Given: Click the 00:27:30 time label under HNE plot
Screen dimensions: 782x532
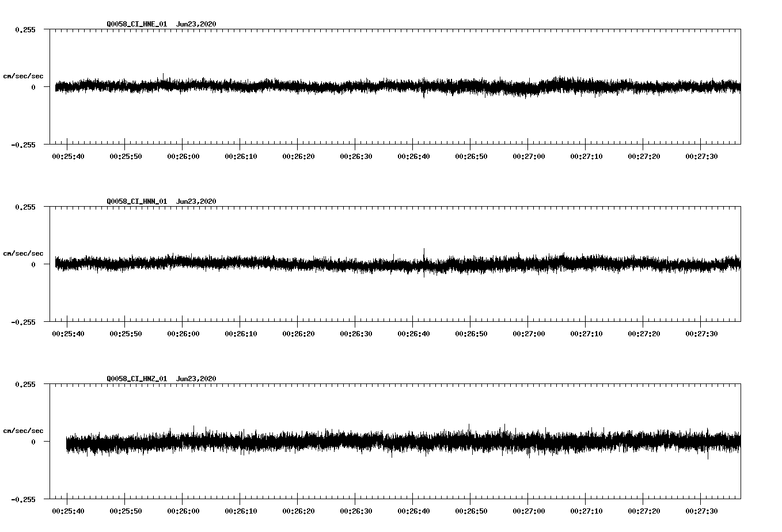Looking at the screenshot, I should tap(701, 156).
